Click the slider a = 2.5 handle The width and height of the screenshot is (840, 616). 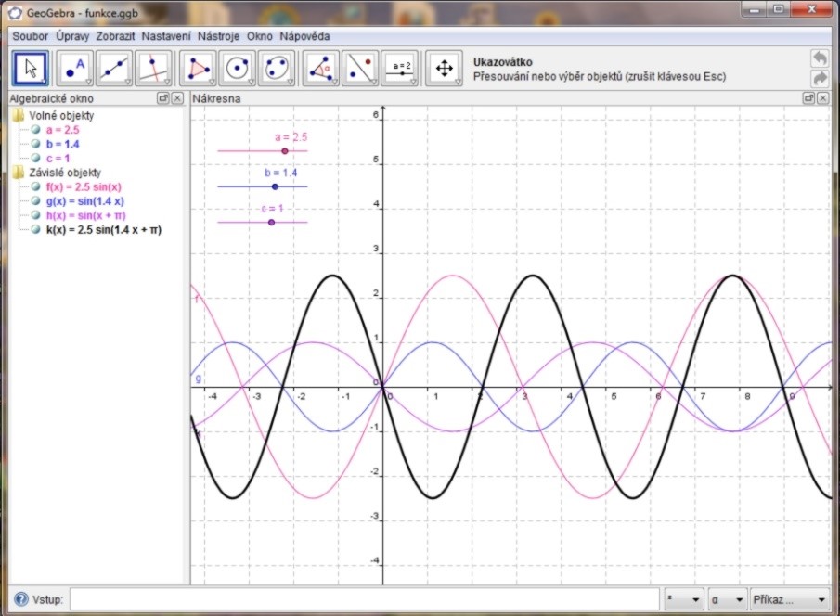coord(285,150)
